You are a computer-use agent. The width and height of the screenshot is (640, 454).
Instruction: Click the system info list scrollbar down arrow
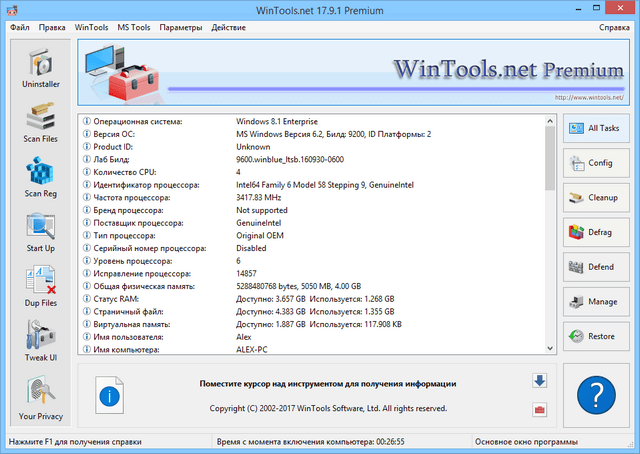[550, 347]
